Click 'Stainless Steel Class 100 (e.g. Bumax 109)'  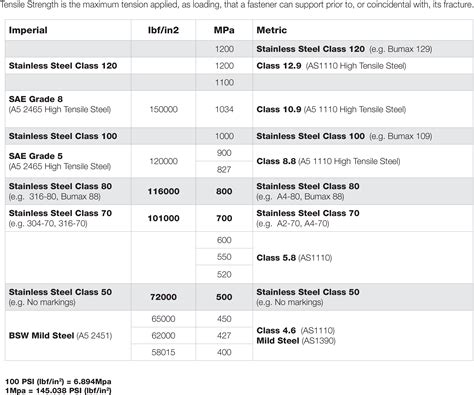pyautogui.click(x=344, y=136)
